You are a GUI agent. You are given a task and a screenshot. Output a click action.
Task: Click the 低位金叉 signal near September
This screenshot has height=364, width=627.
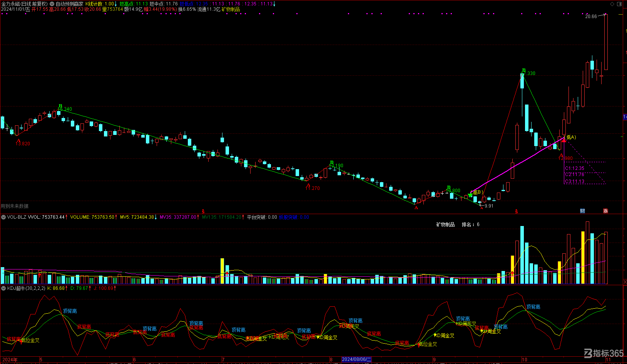pos(428,344)
